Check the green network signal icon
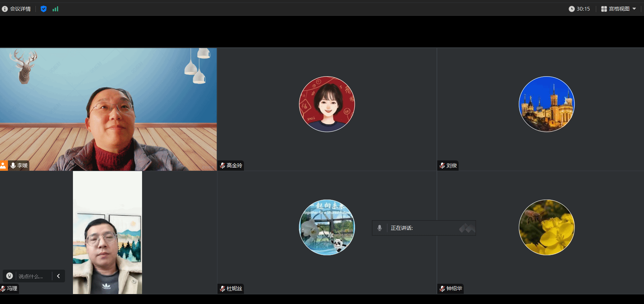This screenshot has height=304, width=644. coord(55,9)
